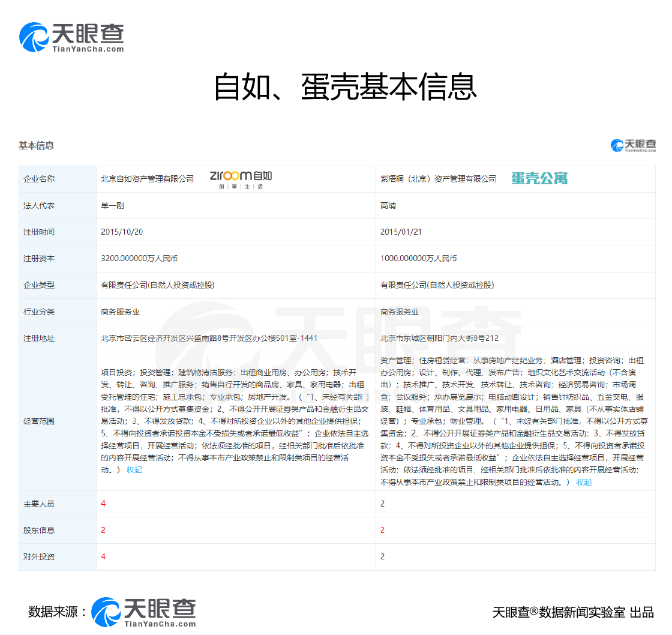Image resolution: width=672 pixels, height=635 pixels.
Task: Click the Ziroom 自如 brand logo
Action: (241, 178)
